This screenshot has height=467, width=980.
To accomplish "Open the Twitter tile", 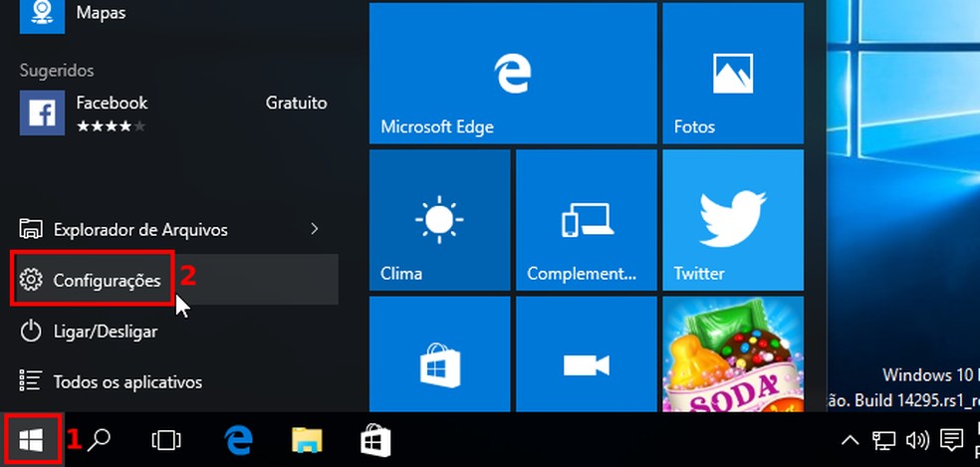I will [x=733, y=220].
